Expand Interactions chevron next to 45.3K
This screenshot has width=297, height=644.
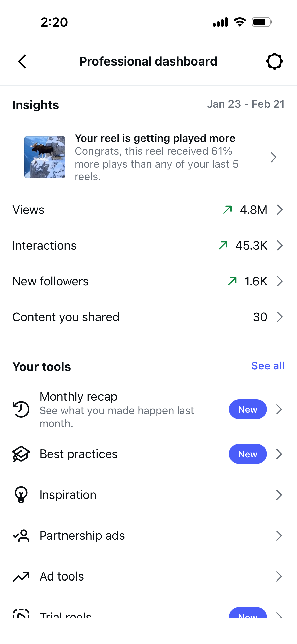click(x=280, y=245)
